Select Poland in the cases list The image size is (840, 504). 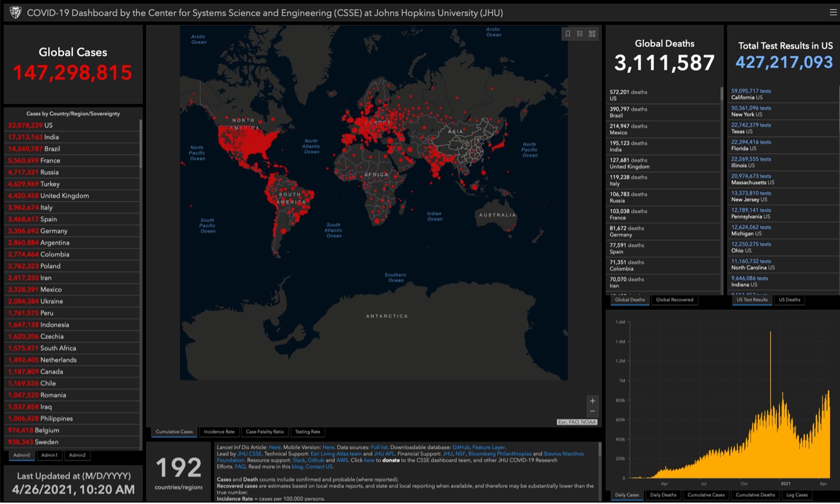coord(73,266)
